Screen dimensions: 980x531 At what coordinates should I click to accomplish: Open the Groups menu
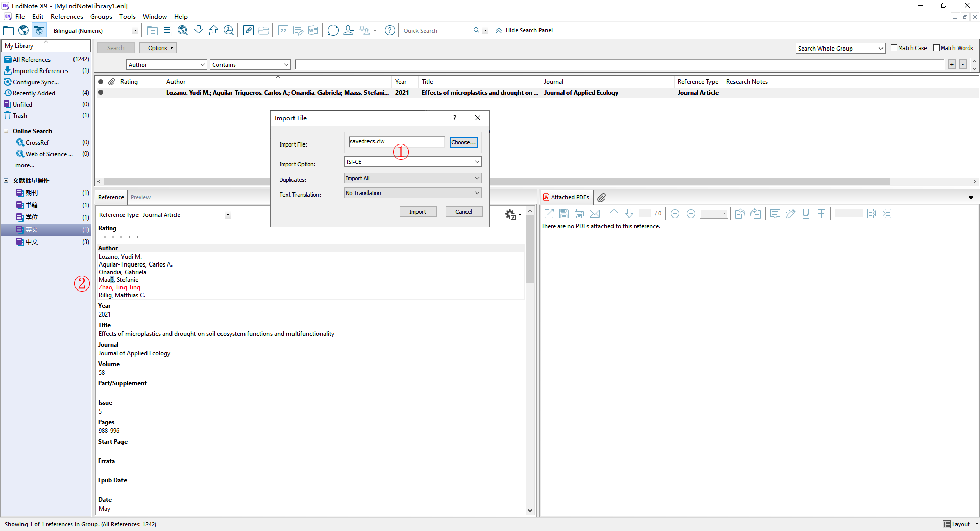101,16
